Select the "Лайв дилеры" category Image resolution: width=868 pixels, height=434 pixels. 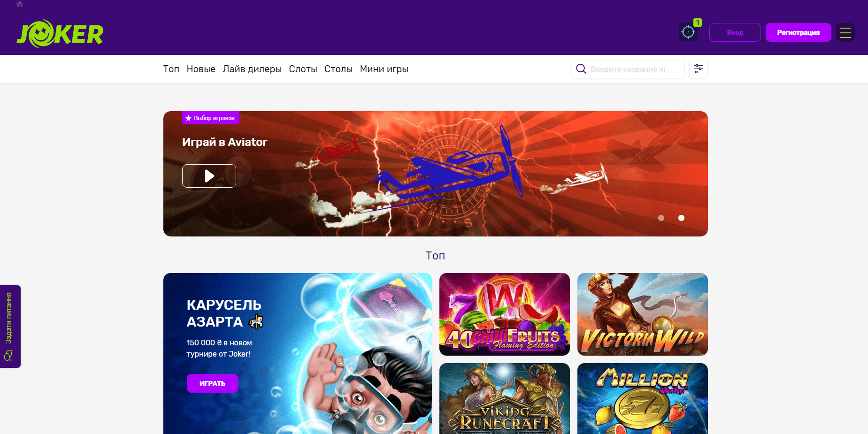252,69
